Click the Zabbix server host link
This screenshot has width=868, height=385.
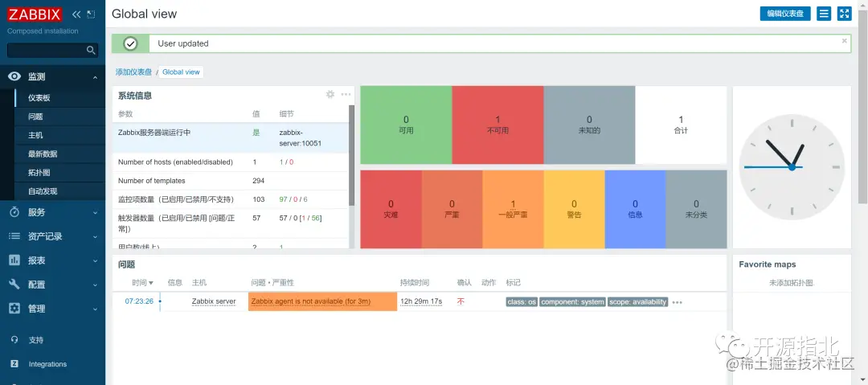214,301
